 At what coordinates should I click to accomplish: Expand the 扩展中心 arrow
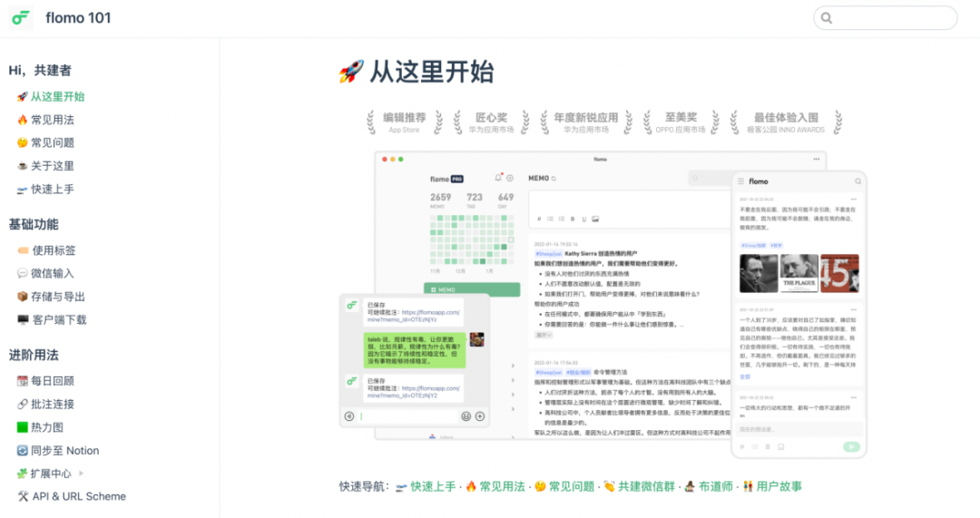coord(82,474)
